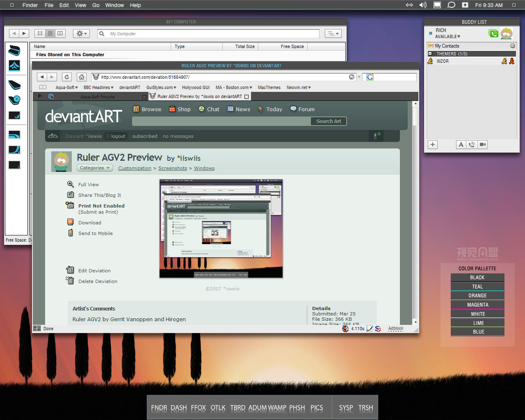Open the Browse section on deviantART
Image resolution: width=525 pixels, height=420 pixels.
(x=147, y=109)
